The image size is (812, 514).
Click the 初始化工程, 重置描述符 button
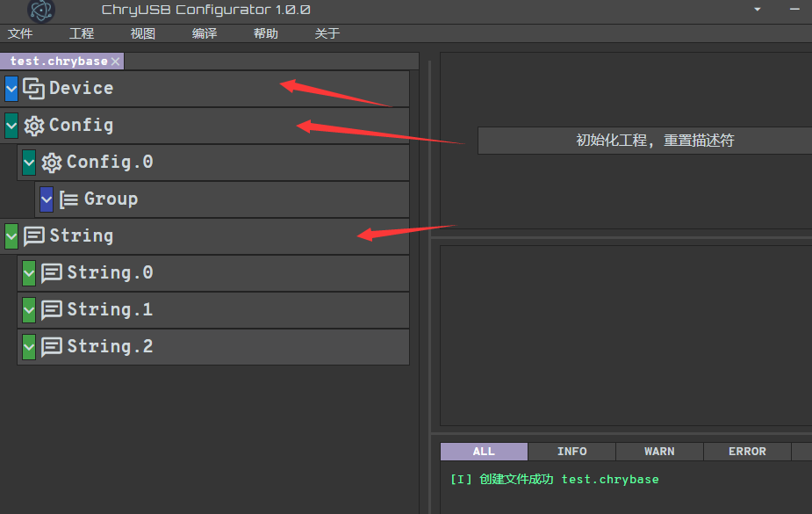tap(645, 141)
